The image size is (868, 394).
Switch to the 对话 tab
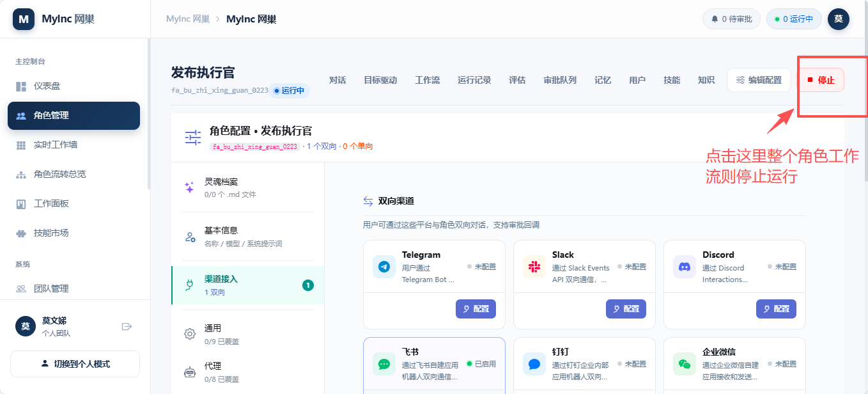pyautogui.click(x=337, y=80)
